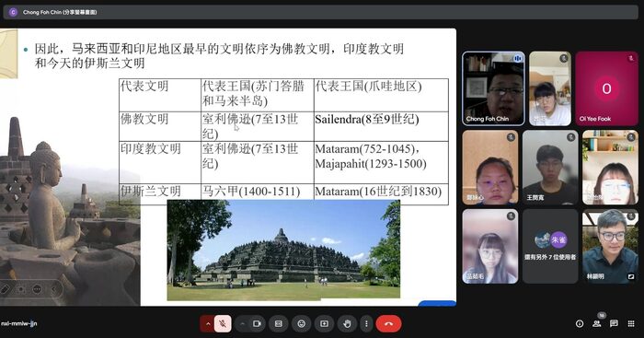Viewport: 644px width, 338px height.
Task: Raise hand using the hand icon
Action: coord(347,323)
